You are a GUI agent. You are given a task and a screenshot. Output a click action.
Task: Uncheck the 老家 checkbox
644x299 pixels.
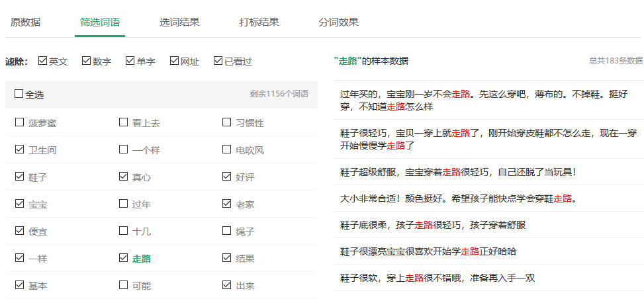pos(227,203)
